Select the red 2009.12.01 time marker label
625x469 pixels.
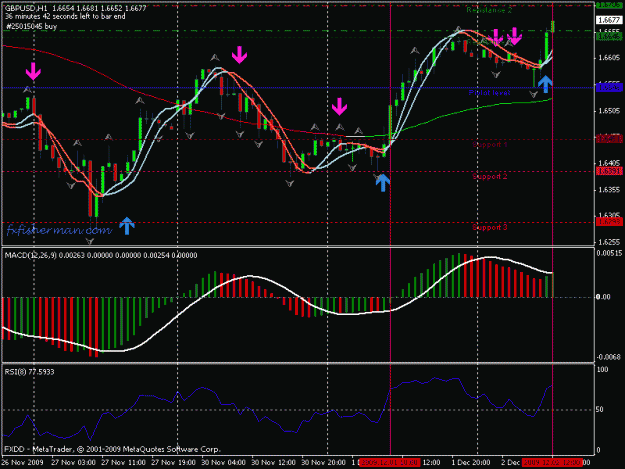tap(389, 463)
